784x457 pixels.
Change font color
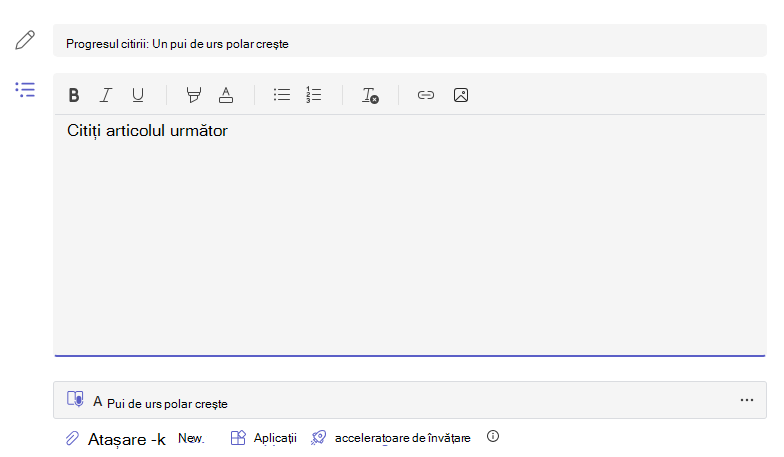[x=226, y=95]
